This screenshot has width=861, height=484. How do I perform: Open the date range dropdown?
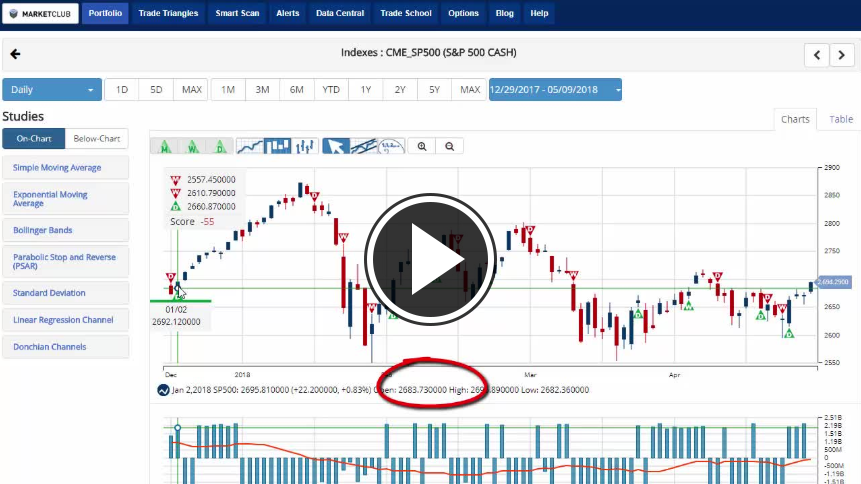click(x=555, y=90)
